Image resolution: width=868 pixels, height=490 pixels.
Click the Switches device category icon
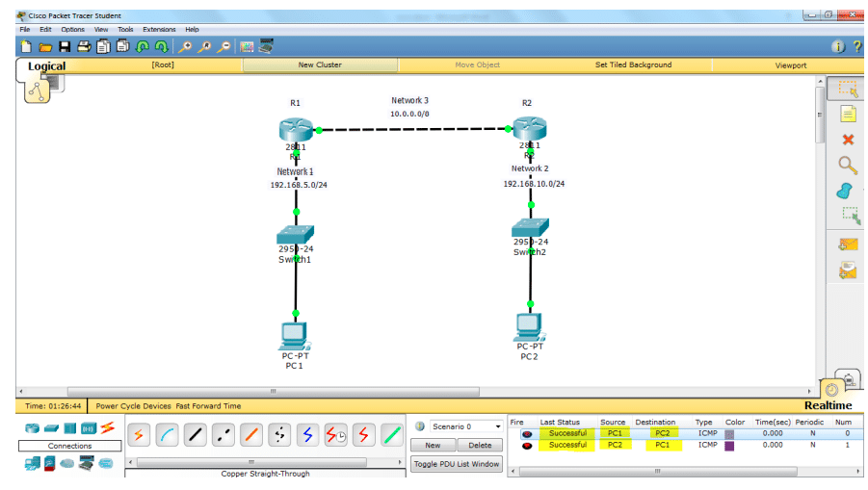51,428
